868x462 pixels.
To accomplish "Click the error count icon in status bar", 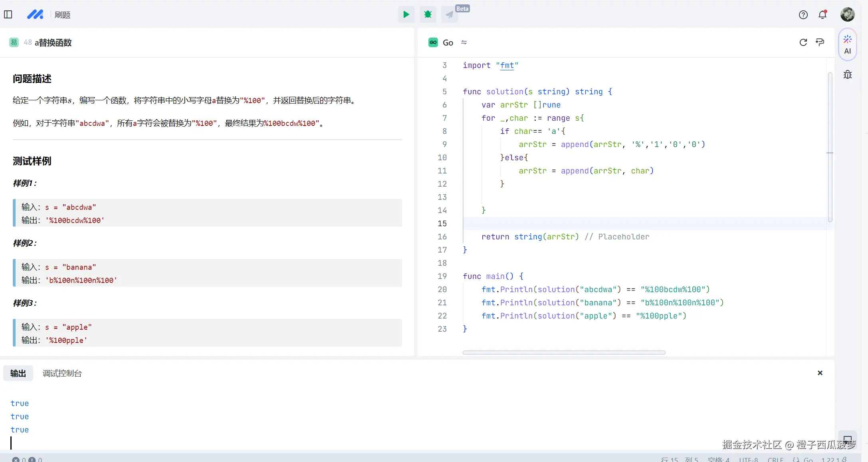I will point(16,460).
